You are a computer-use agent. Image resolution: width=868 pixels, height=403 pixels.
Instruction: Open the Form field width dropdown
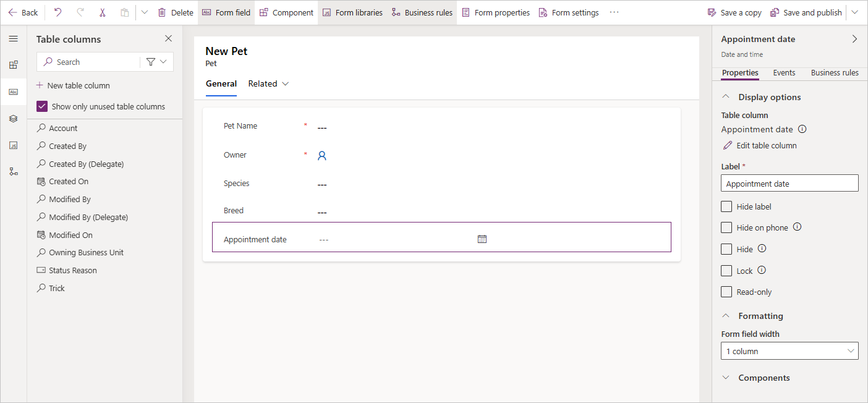(789, 351)
